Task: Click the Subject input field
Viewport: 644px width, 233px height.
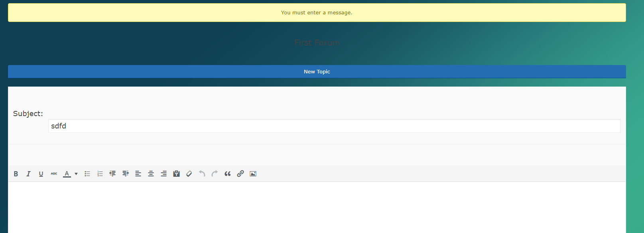Action: pyautogui.click(x=334, y=126)
